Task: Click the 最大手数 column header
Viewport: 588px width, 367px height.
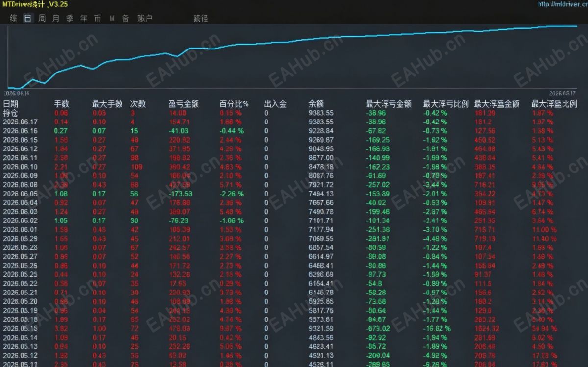Action: [x=107, y=104]
